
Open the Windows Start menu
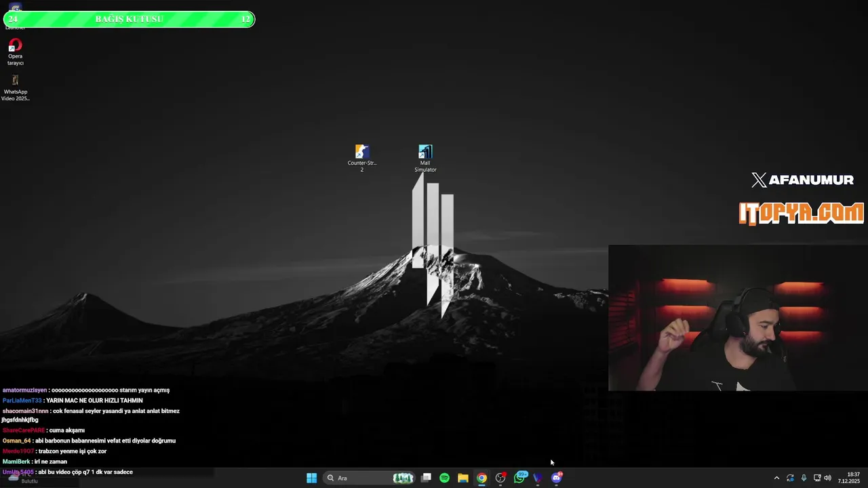311,478
